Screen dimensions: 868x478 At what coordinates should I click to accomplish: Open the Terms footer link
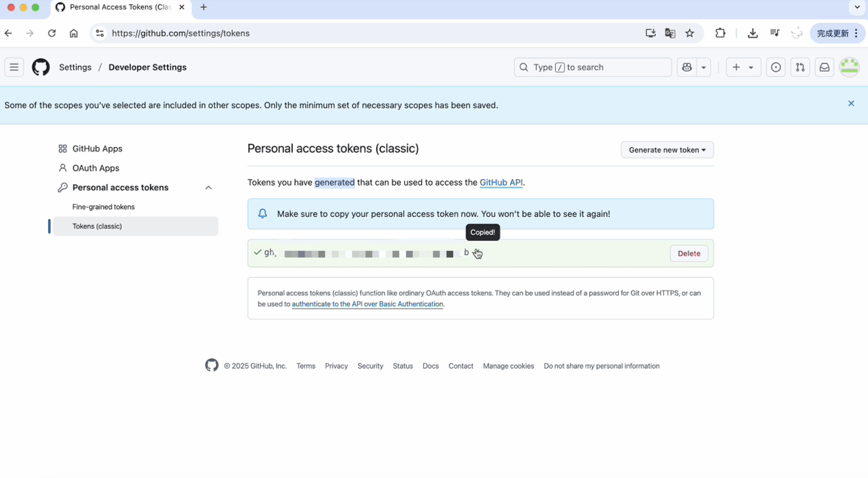[x=306, y=366]
